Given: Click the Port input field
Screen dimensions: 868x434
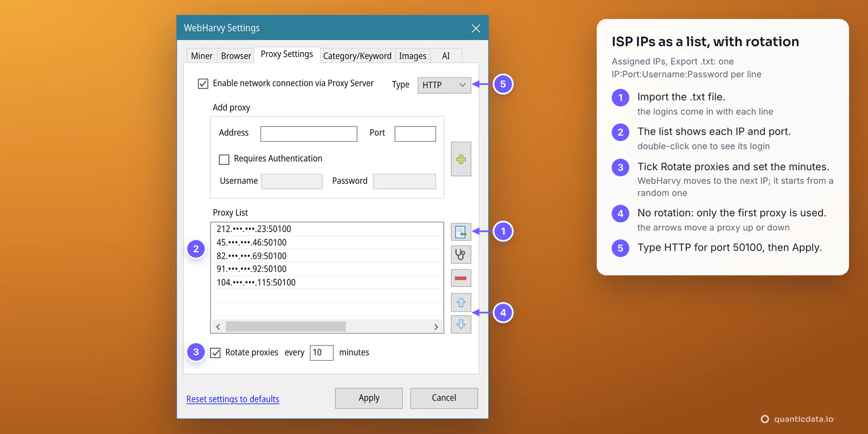Looking at the screenshot, I should (x=415, y=134).
